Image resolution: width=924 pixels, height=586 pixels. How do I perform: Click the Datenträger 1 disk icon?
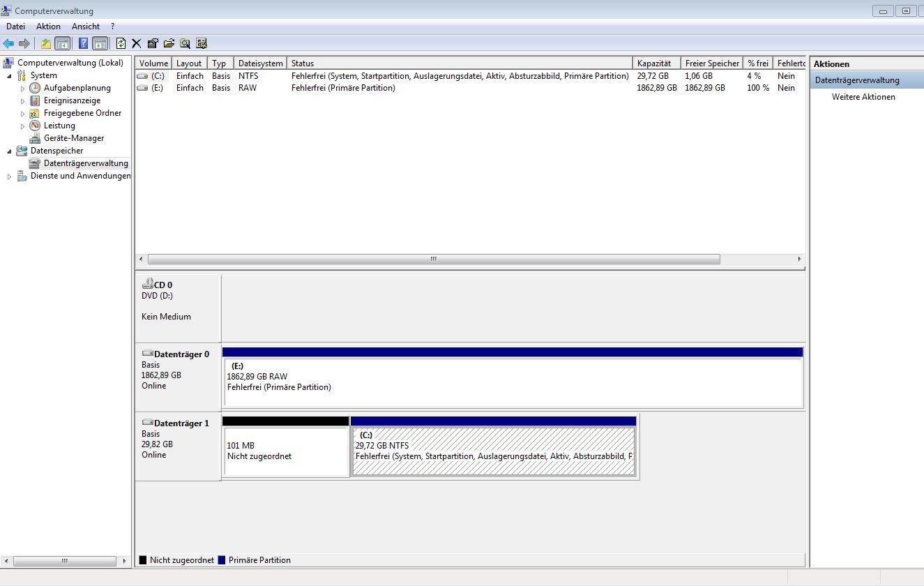point(147,423)
